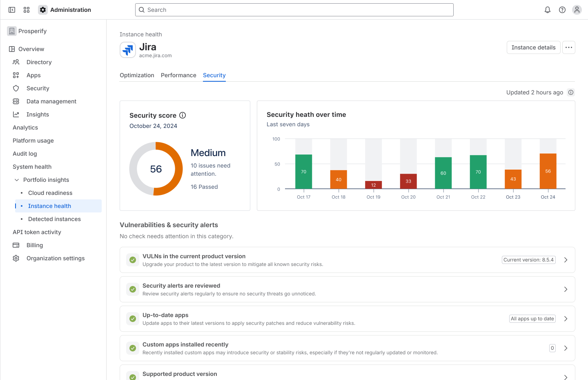Collapse the Portfolio insights tree section
This screenshot has width=588, height=380.
tap(16, 180)
